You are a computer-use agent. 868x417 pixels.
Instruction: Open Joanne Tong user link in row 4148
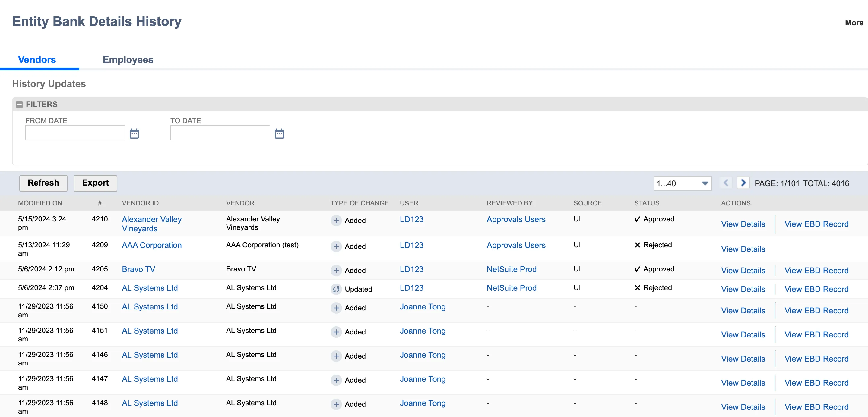[x=423, y=403]
